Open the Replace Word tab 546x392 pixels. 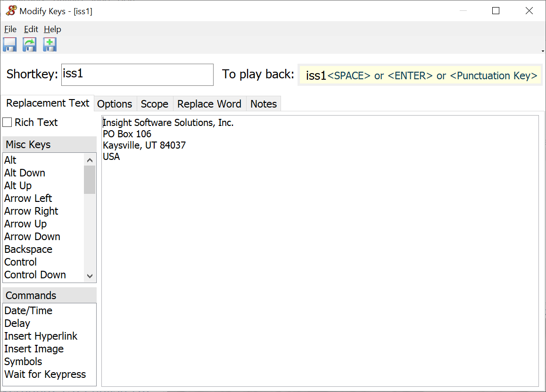(x=209, y=104)
